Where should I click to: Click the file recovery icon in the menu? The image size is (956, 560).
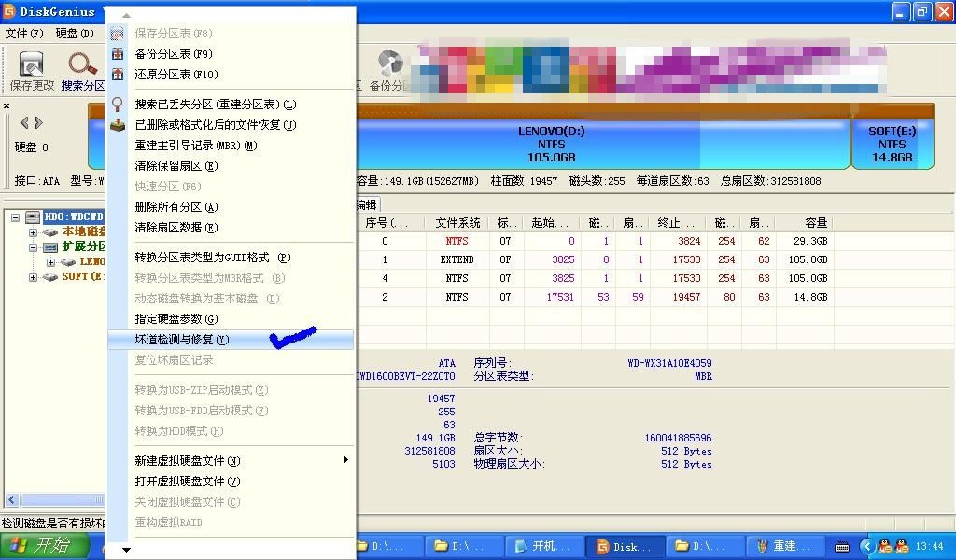117,125
